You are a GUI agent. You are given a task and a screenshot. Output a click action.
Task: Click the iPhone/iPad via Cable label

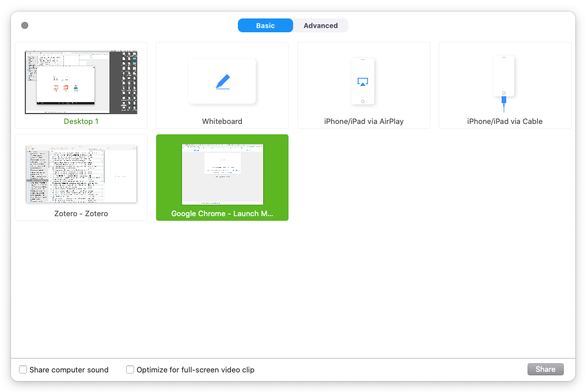(x=504, y=121)
